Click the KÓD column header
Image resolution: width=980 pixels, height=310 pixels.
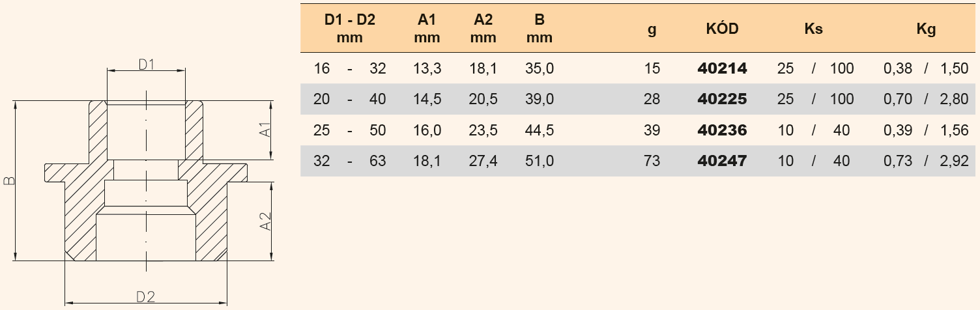pyautogui.click(x=722, y=29)
